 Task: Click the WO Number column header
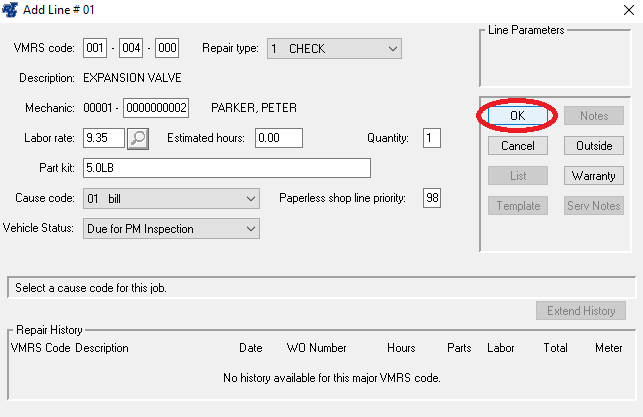[316, 348]
